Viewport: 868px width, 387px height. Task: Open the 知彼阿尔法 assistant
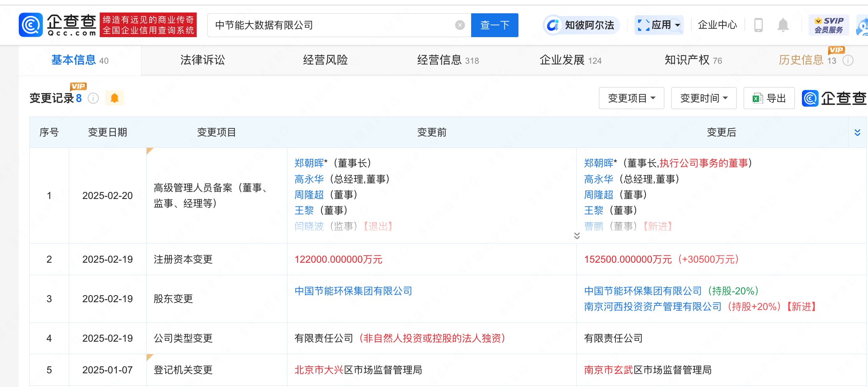tap(581, 25)
